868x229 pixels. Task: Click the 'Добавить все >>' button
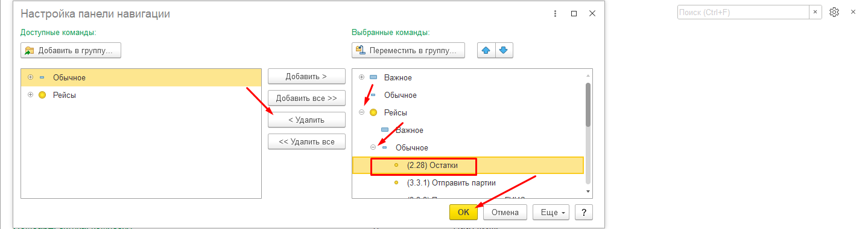[306, 98]
